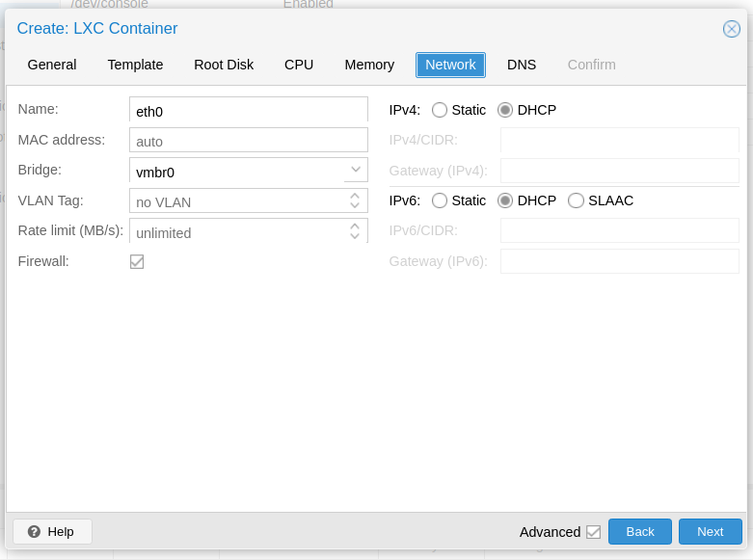This screenshot has width=753, height=560.
Task: Click the Name input field
Action: tap(248, 110)
